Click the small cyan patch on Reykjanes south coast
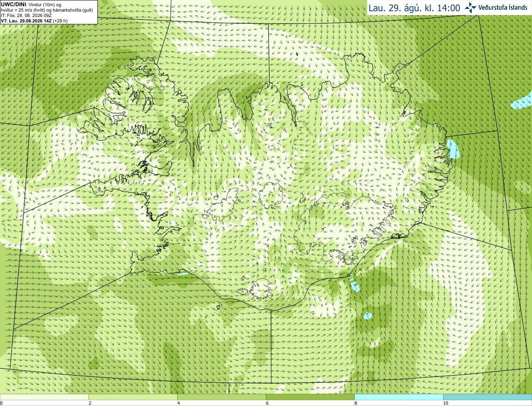This screenshot has width=532, height=406. point(182,274)
